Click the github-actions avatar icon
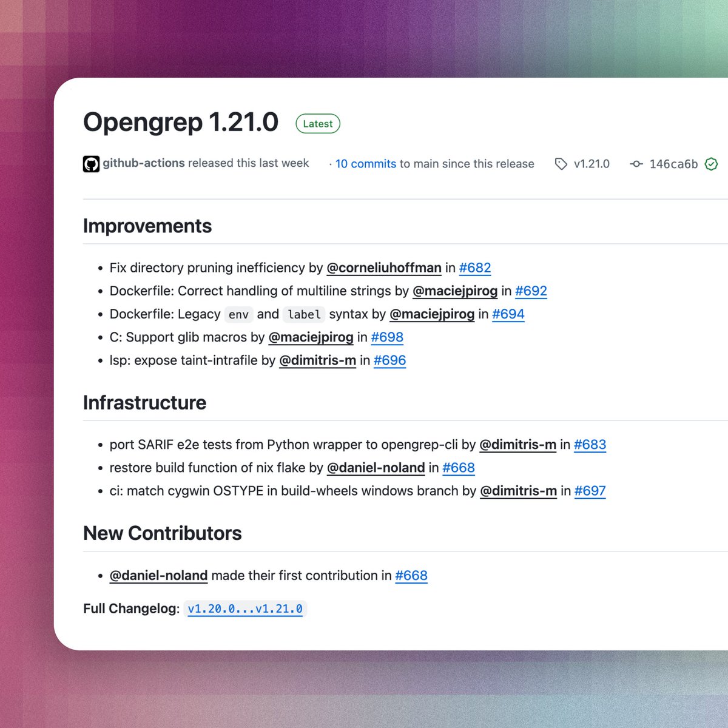The width and height of the screenshot is (728, 728). (x=91, y=164)
